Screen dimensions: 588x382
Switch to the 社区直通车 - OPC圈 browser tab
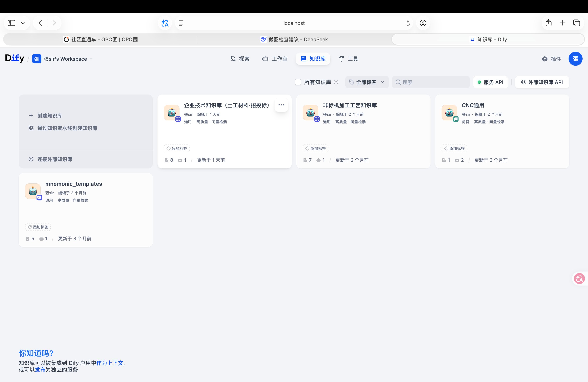point(100,39)
